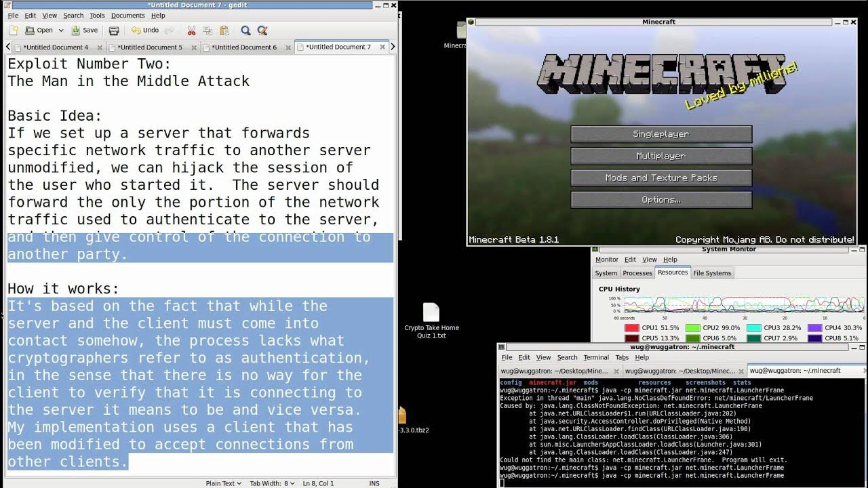Open System Monitor Help menu
This screenshot has width=868, height=488.
tap(670, 260)
